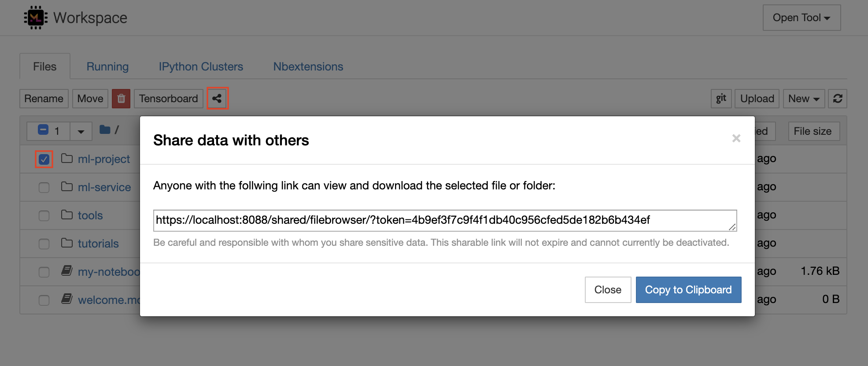The width and height of the screenshot is (868, 366).
Task: Click the share icon in the toolbar
Action: tap(217, 99)
